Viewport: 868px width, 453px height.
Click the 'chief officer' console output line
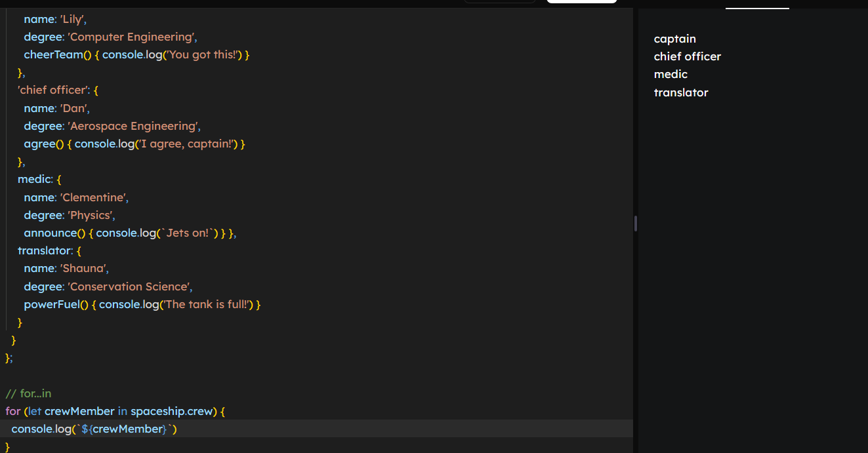coord(687,56)
